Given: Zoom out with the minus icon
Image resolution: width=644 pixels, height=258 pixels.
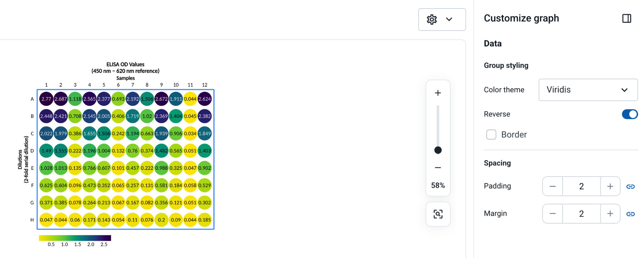Looking at the screenshot, I should (x=438, y=168).
